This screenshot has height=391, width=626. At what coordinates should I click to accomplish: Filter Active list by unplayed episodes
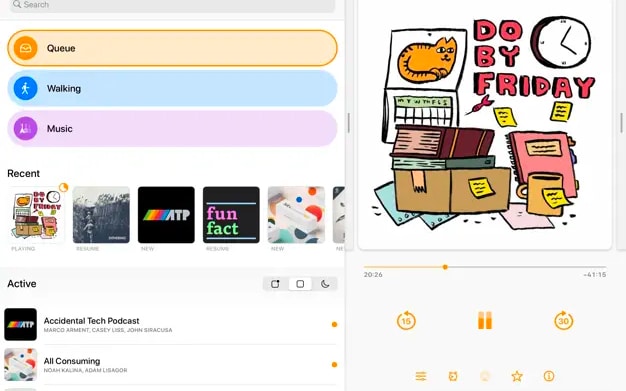275,284
